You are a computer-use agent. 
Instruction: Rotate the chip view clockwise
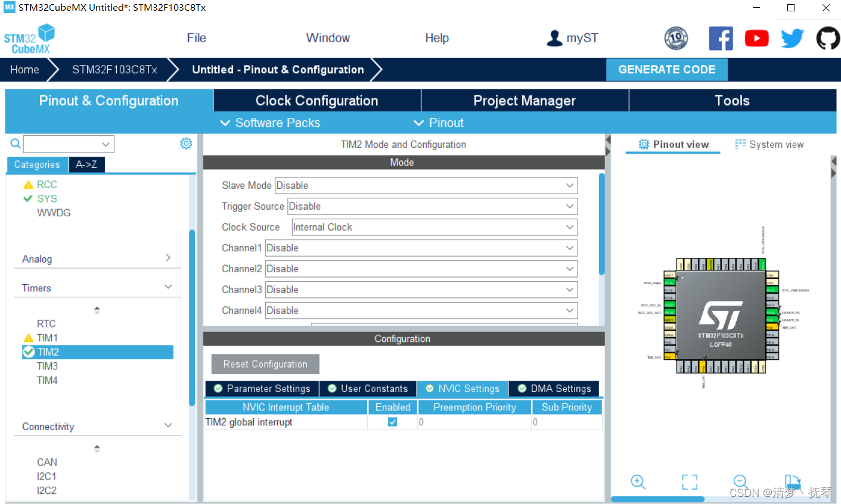[792, 481]
